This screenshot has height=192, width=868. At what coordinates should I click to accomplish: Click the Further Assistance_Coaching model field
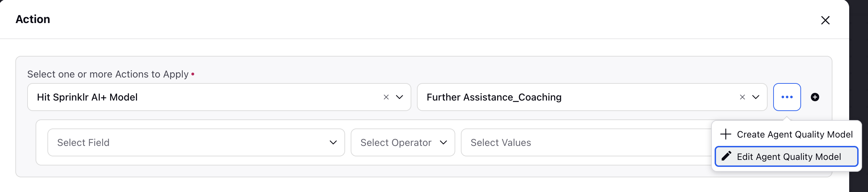click(592, 97)
